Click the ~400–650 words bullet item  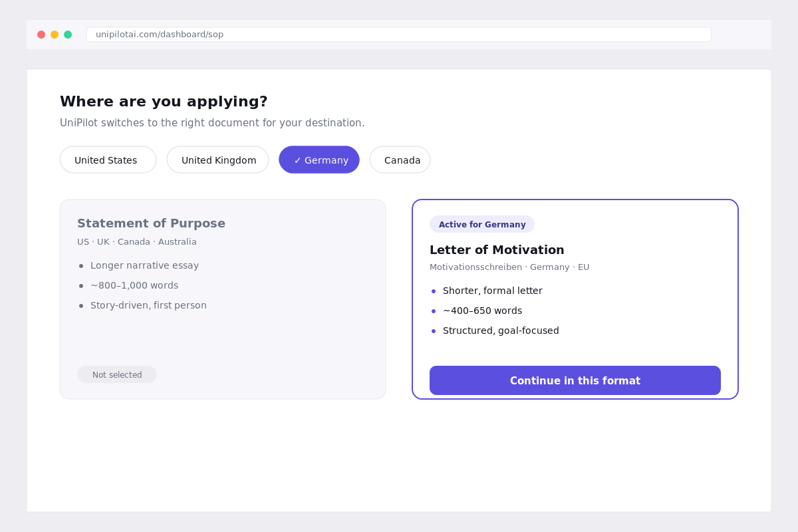pyautogui.click(x=482, y=311)
